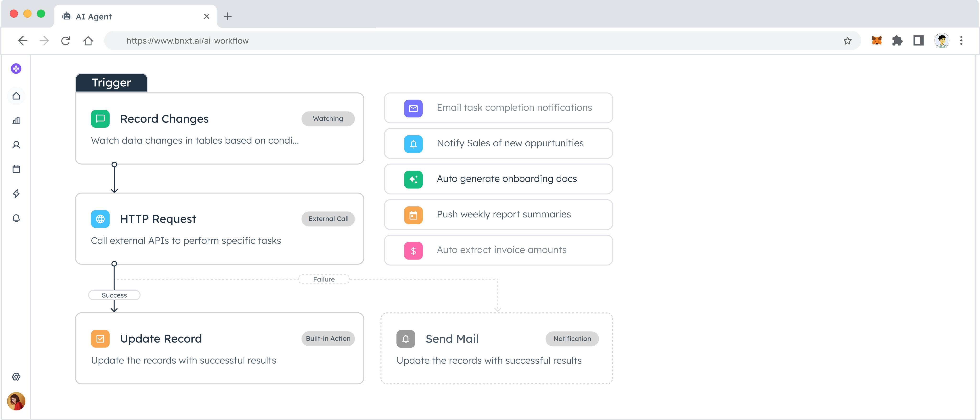Image resolution: width=980 pixels, height=420 pixels.
Task: Click the Trigger tab label
Action: [x=111, y=83]
